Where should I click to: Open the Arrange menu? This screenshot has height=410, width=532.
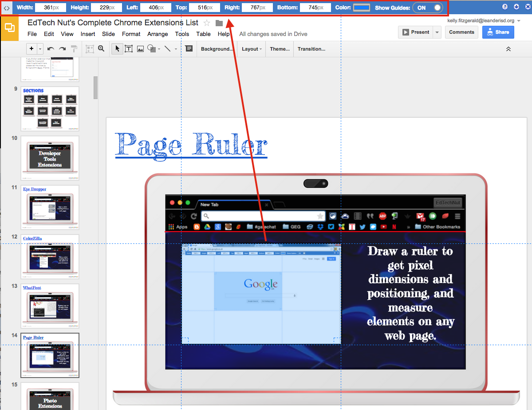(158, 34)
